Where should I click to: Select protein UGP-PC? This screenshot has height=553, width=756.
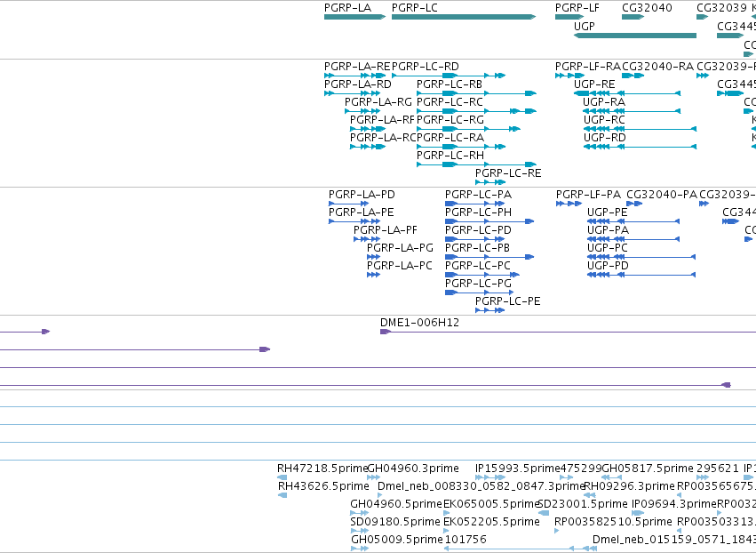[x=608, y=248]
